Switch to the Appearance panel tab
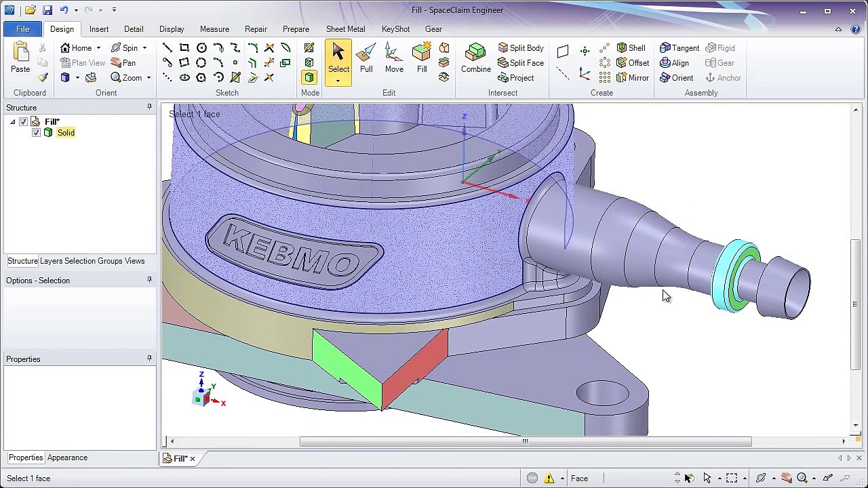Image resolution: width=868 pixels, height=488 pixels. point(67,457)
